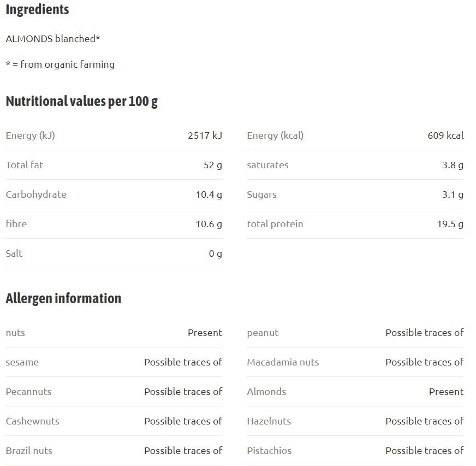Click the total protein label

tap(275, 224)
